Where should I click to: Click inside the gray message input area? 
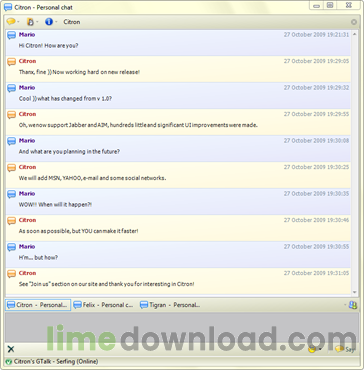tap(182, 327)
